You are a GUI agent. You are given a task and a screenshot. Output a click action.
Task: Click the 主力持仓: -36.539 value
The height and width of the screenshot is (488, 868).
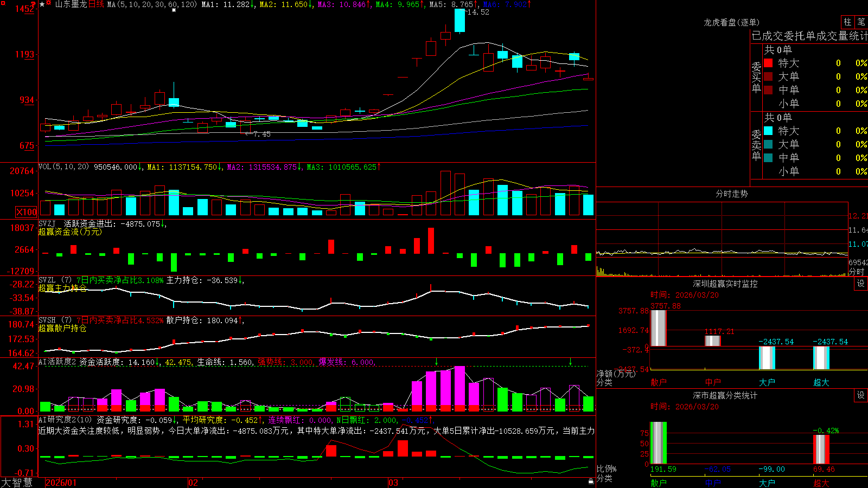pos(202,280)
